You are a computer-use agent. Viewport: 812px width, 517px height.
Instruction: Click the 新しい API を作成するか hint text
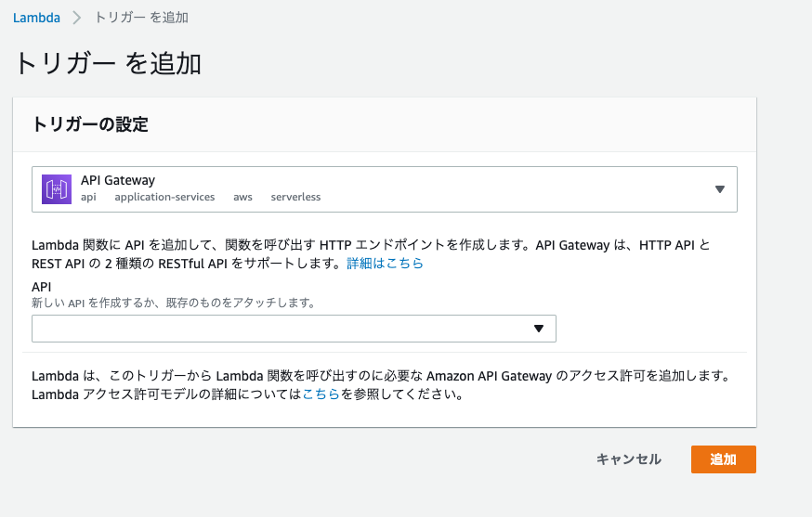click(174, 303)
